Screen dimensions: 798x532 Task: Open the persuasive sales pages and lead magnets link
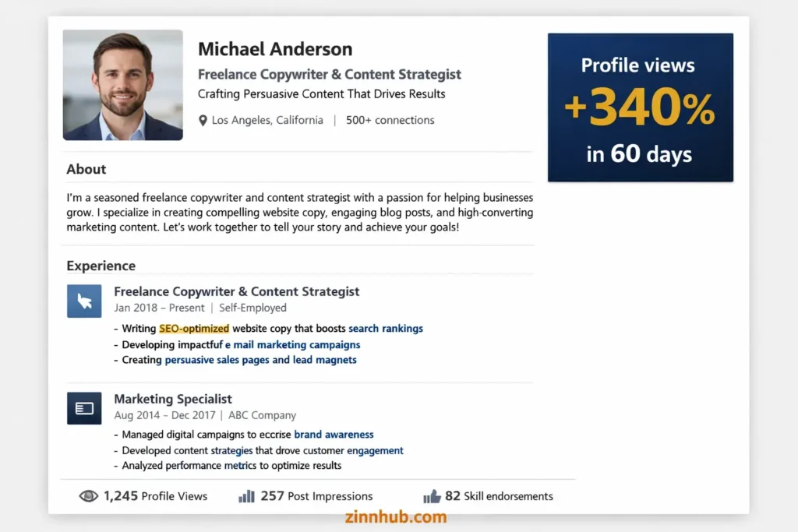click(x=260, y=360)
